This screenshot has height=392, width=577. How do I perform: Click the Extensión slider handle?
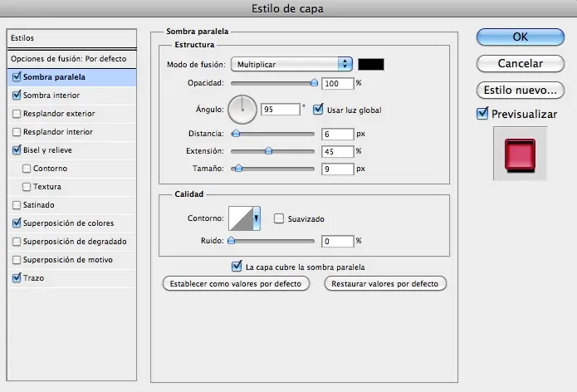[269, 150]
